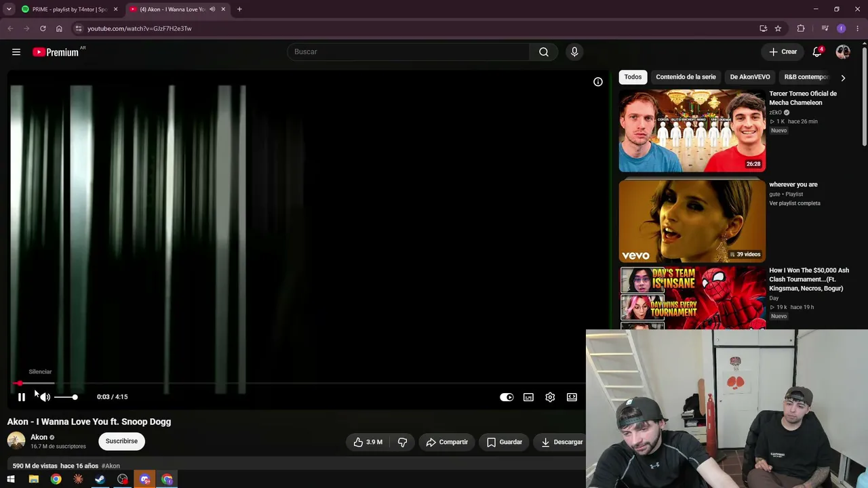
Task: Click the 0:03 / 4:15 time display
Action: pyautogui.click(x=112, y=397)
